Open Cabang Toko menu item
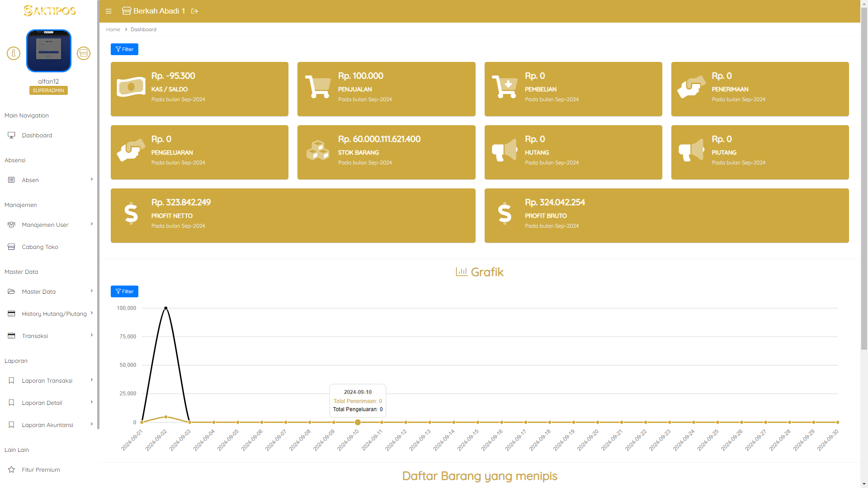The height and width of the screenshot is (488, 868). point(40,247)
